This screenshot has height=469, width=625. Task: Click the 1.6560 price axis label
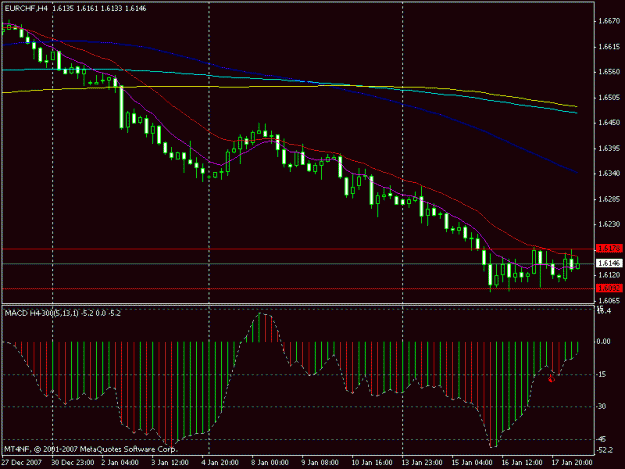609,72
